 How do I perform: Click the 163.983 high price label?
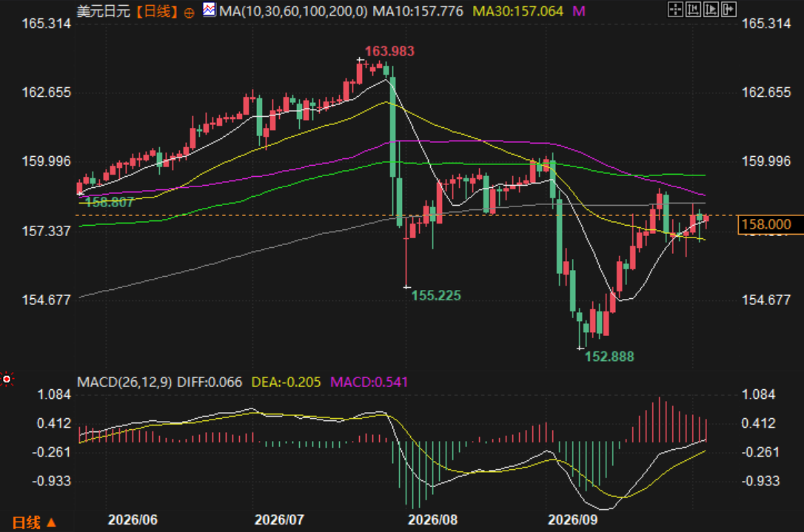click(389, 51)
